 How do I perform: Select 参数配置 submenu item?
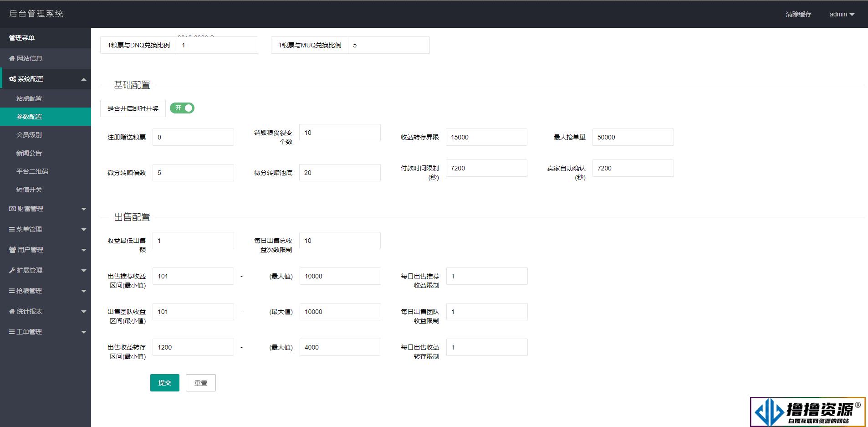click(46, 117)
